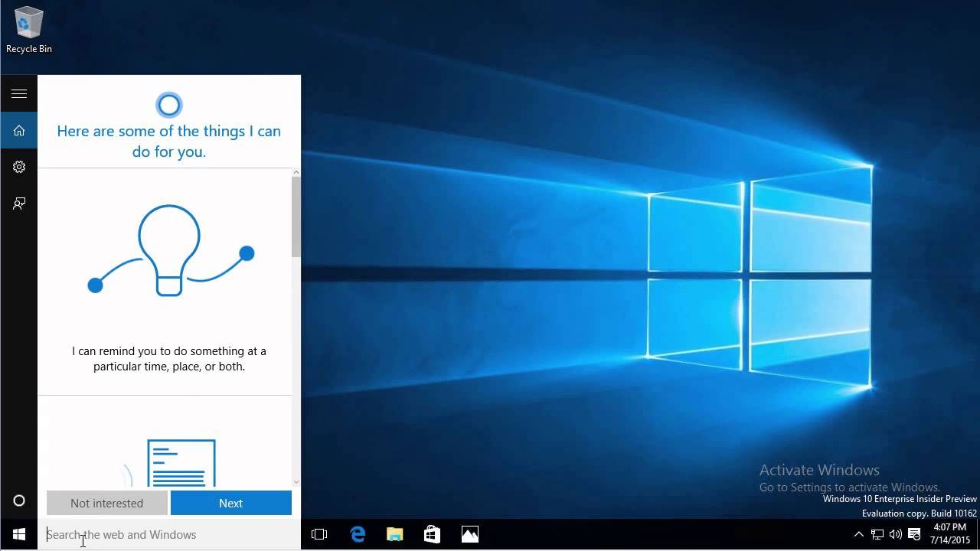The height and width of the screenshot is (551, 980).
Task: Open the network status tray icon
Action: tap(877, 534)
